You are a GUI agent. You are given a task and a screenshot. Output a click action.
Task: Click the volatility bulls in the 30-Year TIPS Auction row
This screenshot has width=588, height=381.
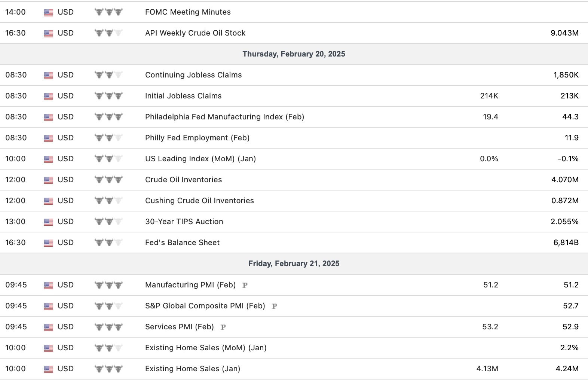pyautogui.click(x=108, y=222)
